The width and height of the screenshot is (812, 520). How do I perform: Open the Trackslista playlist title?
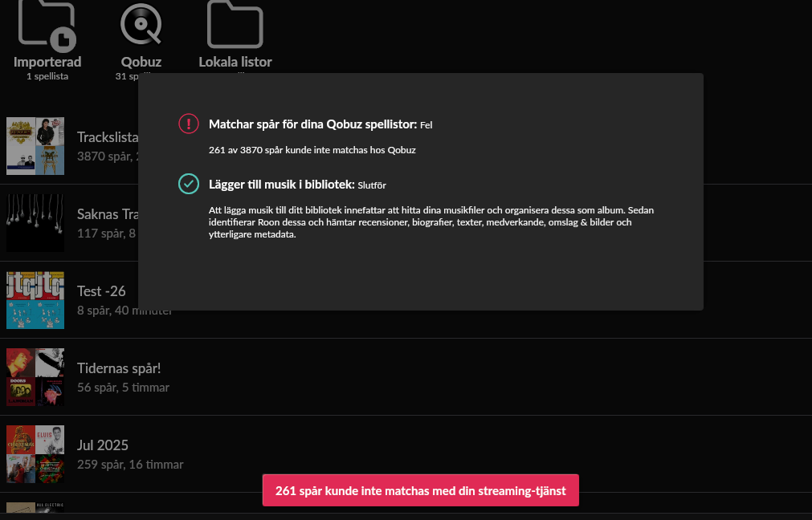pyautogui.click(x=108, y=137)
